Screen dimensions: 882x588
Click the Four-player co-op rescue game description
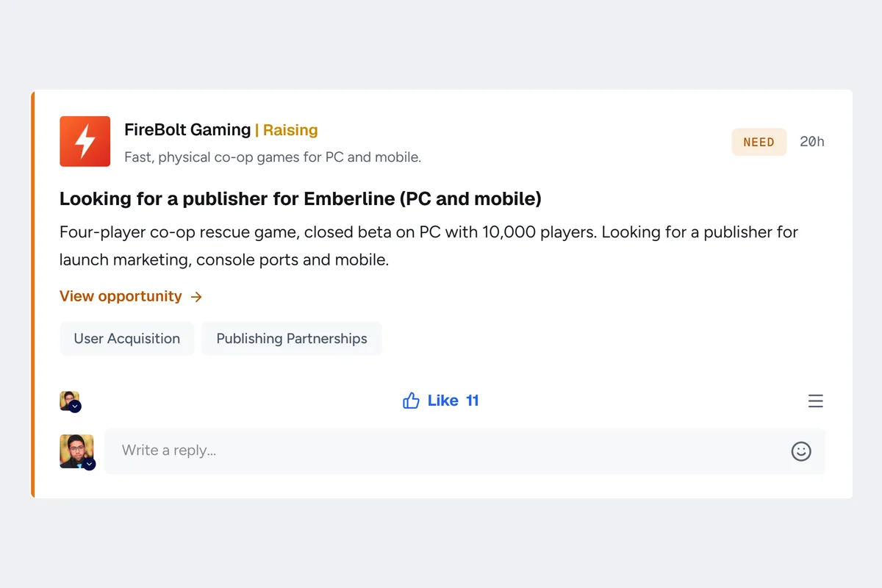point(429,245)
